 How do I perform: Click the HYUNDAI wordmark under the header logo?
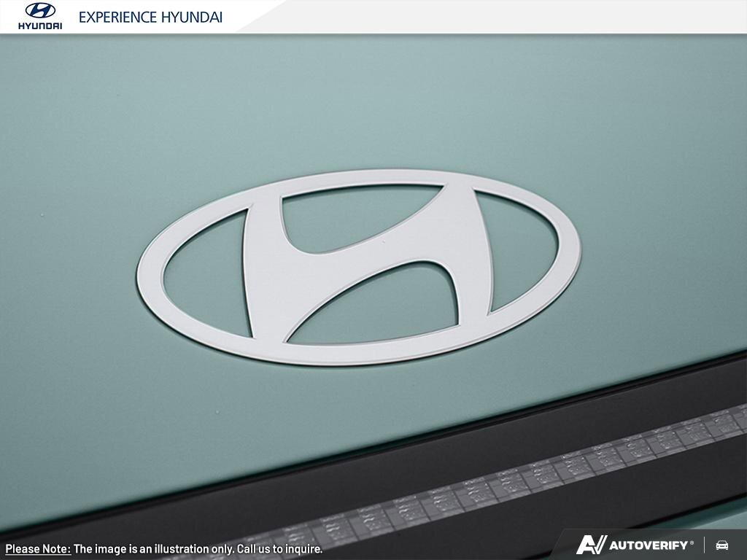click(40, 26)
